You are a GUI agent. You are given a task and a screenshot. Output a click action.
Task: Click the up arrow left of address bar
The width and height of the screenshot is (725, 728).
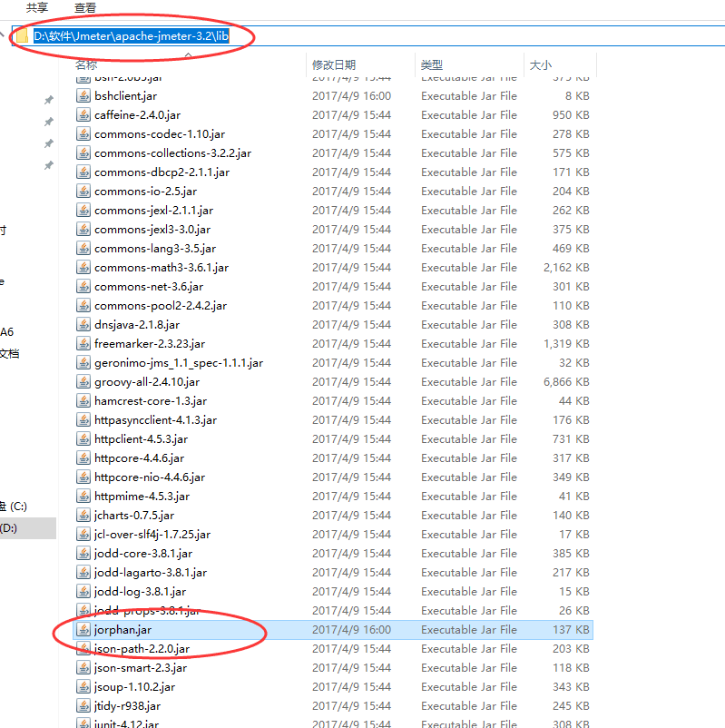pyautogui.click(x=3, y=35)
